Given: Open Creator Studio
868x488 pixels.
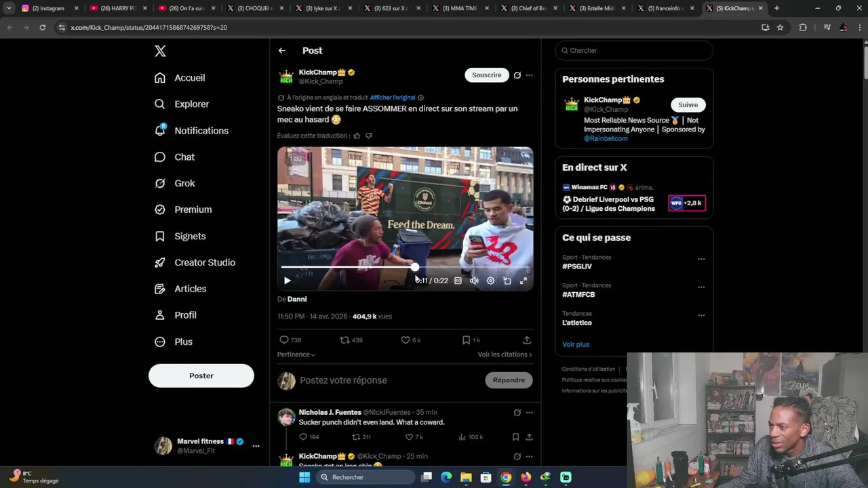Looking at the screenshot, I should 195,263.
